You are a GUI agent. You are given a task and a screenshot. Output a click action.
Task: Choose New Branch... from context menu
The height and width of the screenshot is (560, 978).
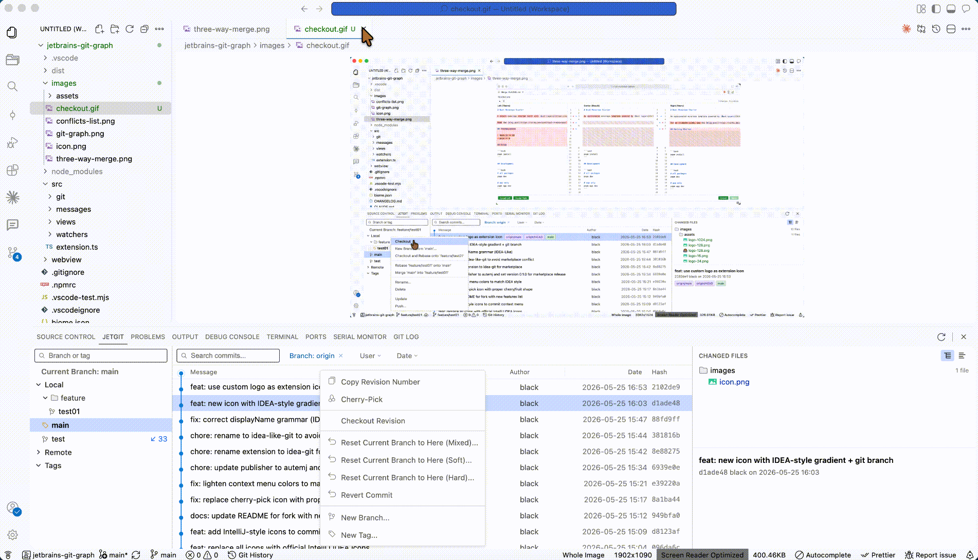coord(403,517)
